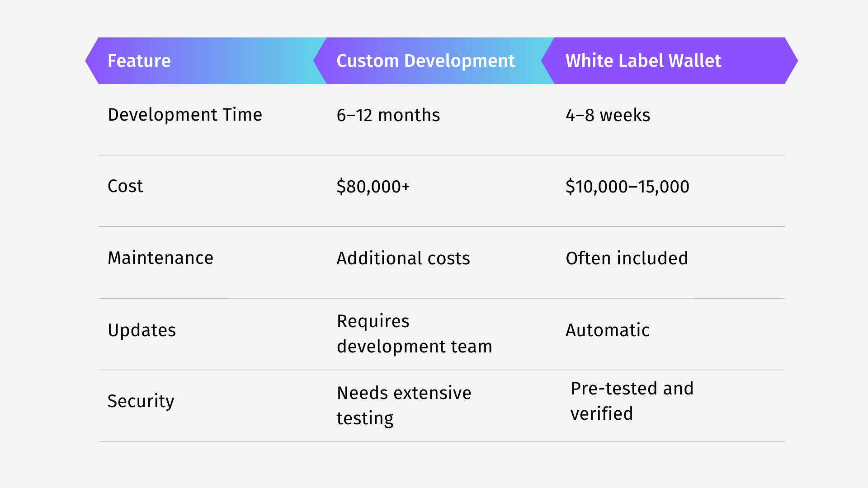
Task: Click the Automatic cell
Action: 607,330
